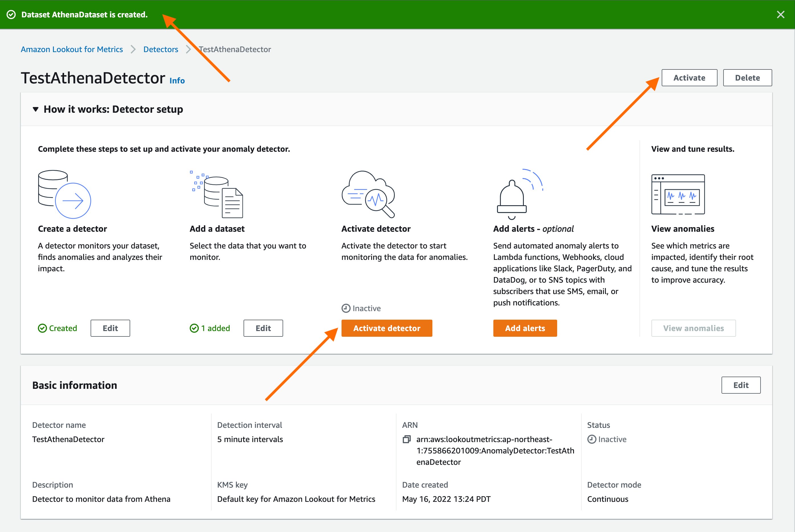Edit the dataset next to 1 added
The height and width of the screenshot is (532, 795).
pos(263,328)
